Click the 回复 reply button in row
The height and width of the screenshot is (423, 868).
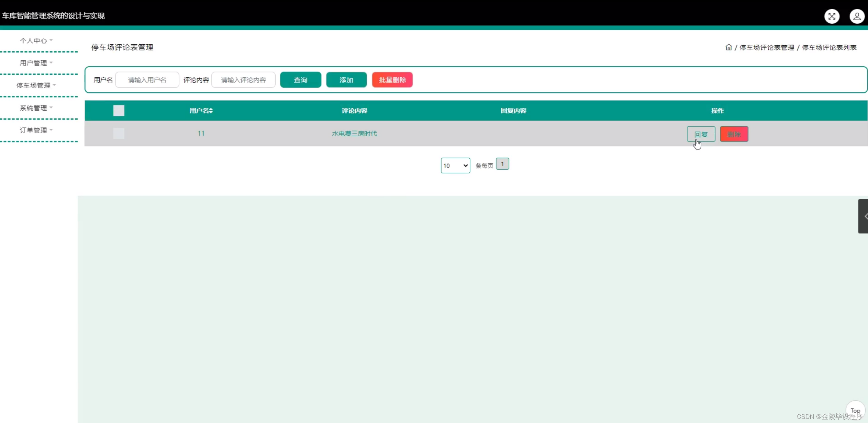tap(701, 134)
